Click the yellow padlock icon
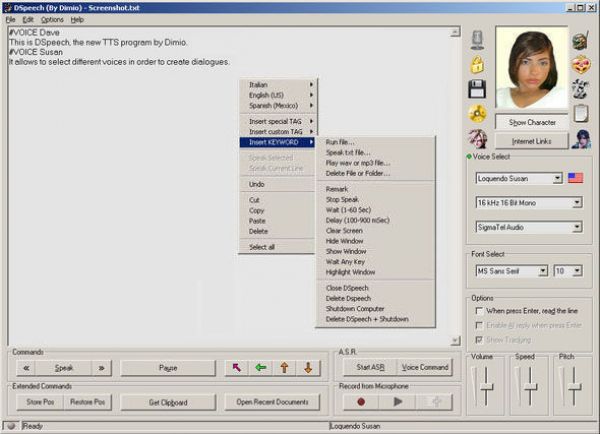Image resolution: width=600 pixels, height=434 pixels. pyautogui.click(x=478, y=64)
